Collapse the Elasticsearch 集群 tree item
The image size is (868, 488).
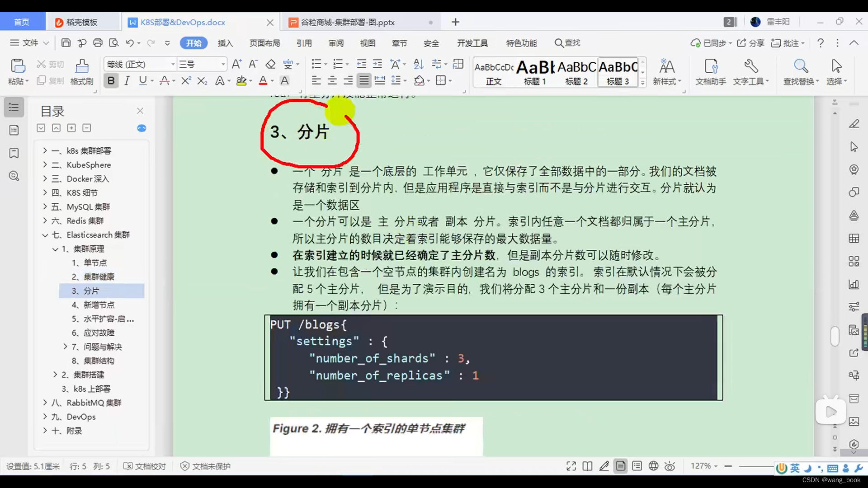(45, 235)
